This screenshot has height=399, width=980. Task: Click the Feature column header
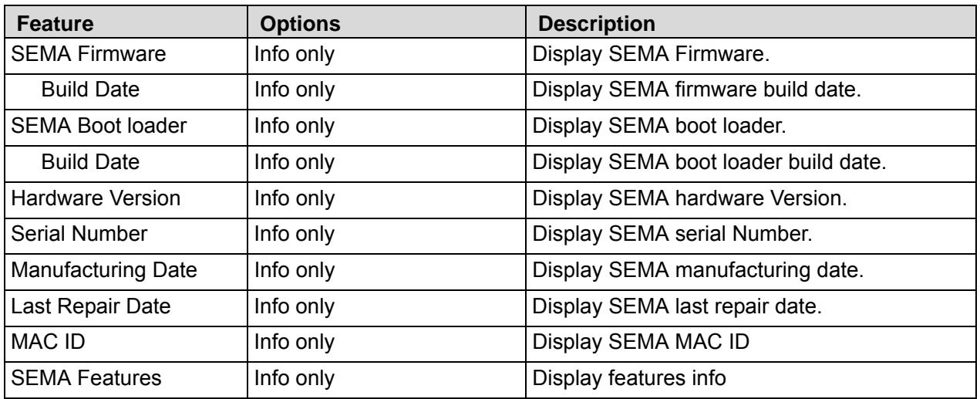(56, 25)
